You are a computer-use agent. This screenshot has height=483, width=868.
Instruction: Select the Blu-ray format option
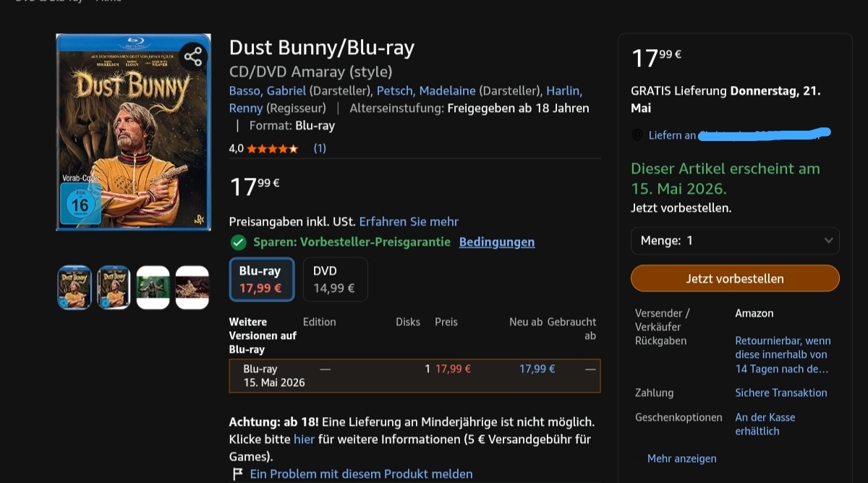click(x=262, y=279)
